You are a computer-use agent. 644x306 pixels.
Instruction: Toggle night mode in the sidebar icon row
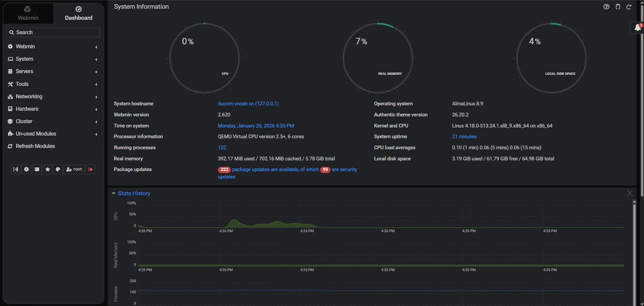pyautogui.click(x=26, y=169)
